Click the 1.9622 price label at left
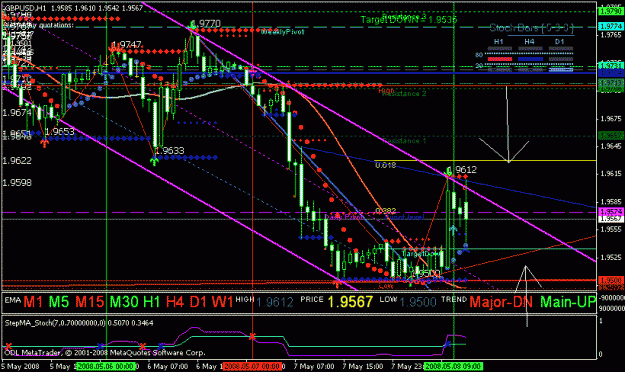Screen dimensions: 625x372 pos(17,161)
